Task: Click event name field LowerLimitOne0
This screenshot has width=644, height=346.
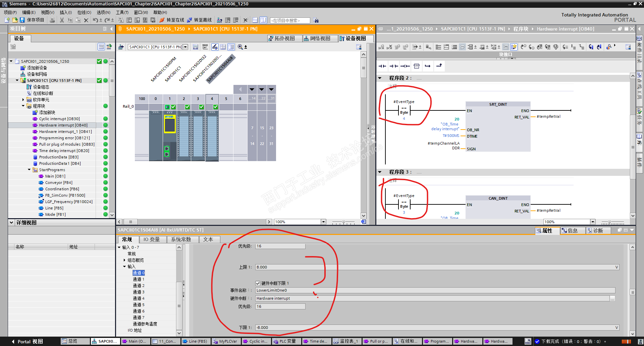Action: [435, 290]
